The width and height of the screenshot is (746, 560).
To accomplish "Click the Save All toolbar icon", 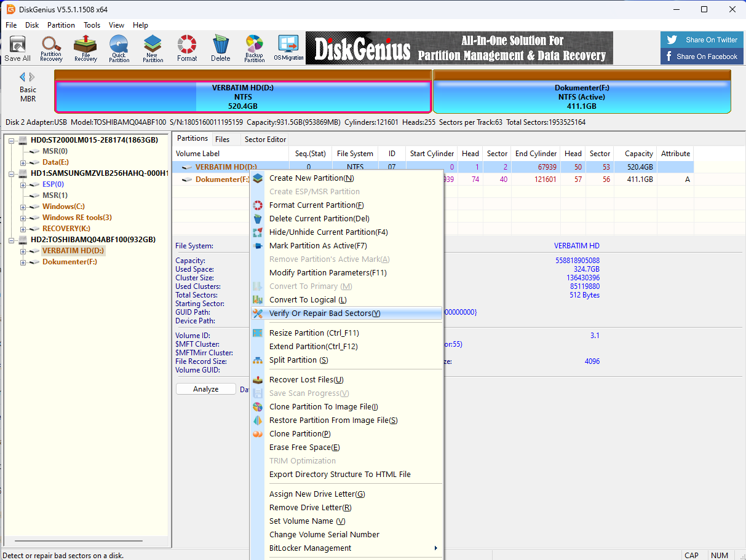I will click(x=17, y=48).
